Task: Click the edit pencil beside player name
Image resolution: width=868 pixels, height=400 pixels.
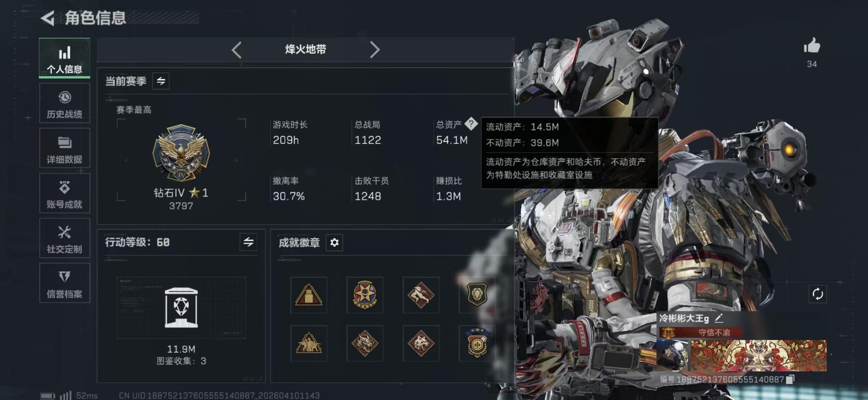Action: pyautogui.click(x=719, y=318)
